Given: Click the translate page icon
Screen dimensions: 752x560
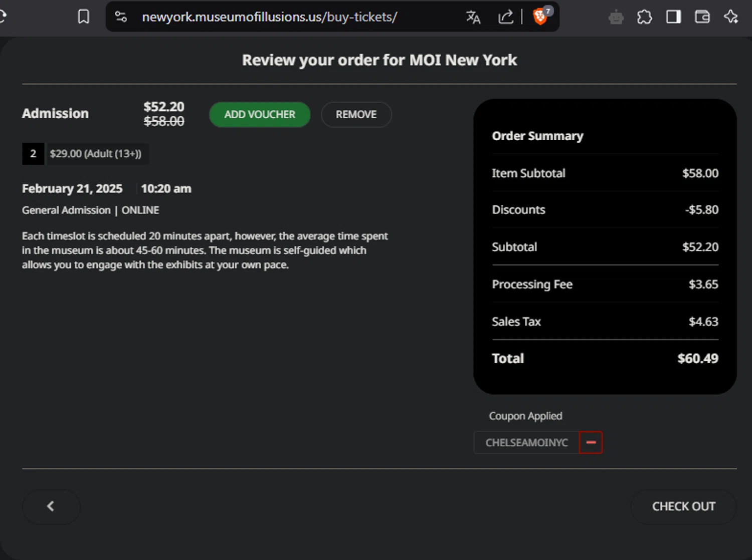Looking at the screenshot, I should click(x=473, y=17).
